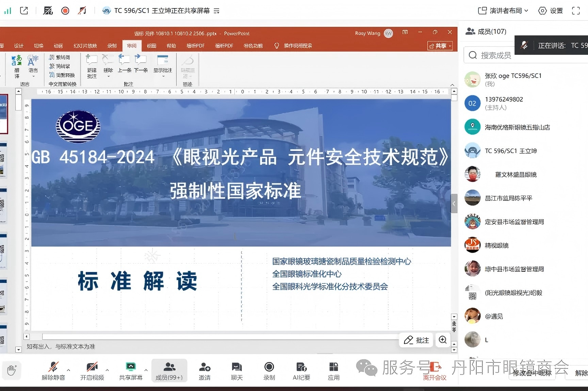Start recording with the Record icon

pyautogui.click(x=269, y=371)
